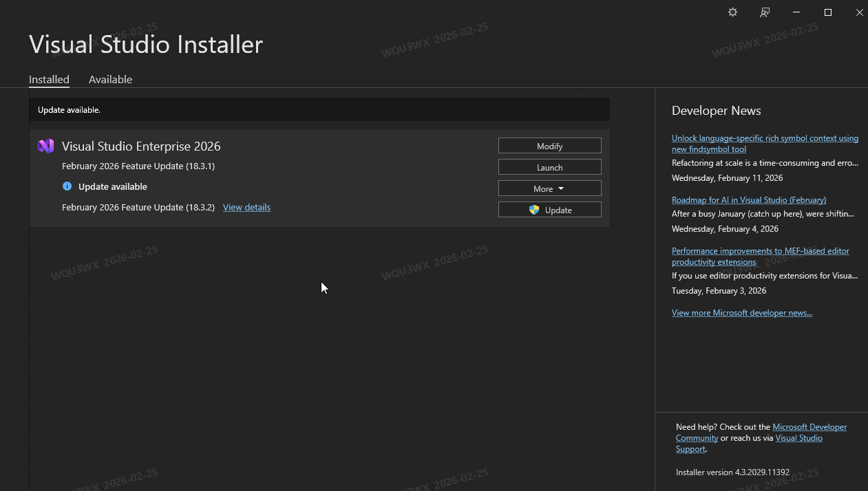The height and width of the screenshot is (491, 868).
Task: Click the Visual Studio Installer heading
Action: [x=146, y=45]
